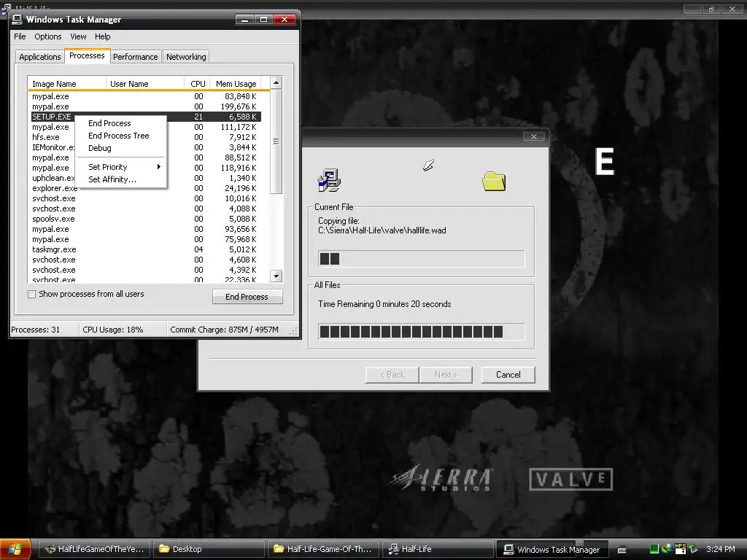Select the uphclean.exe process row
The image size is (747, 560).
(146, 178)
